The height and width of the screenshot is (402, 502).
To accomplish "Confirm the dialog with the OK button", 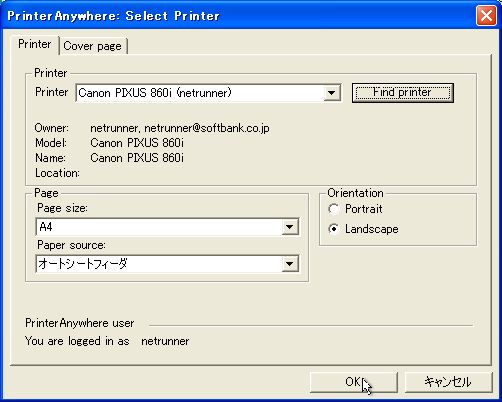I will pos(354,382).
